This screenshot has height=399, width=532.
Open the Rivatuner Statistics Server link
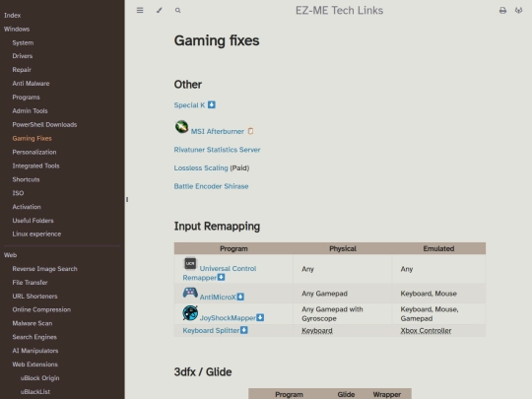pyautogui.click(x=217, y=150)
